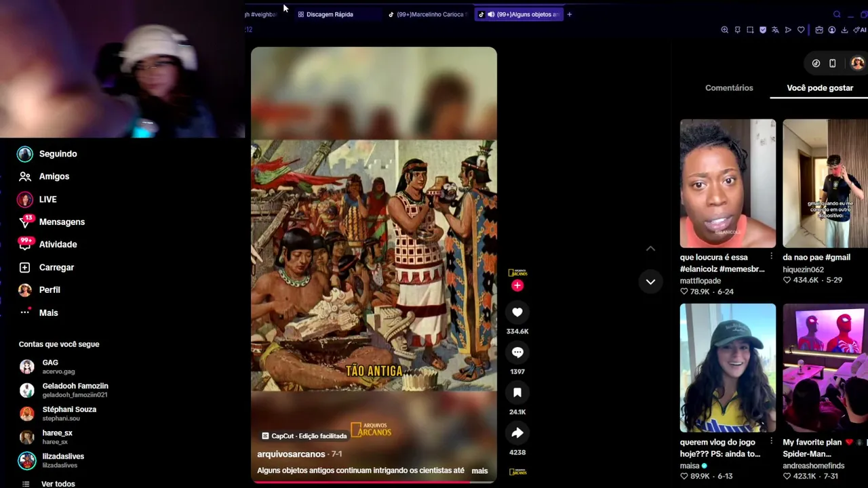Open browser downloads icon
Viewport: 868px width, 488px height.
pos(844,30)
